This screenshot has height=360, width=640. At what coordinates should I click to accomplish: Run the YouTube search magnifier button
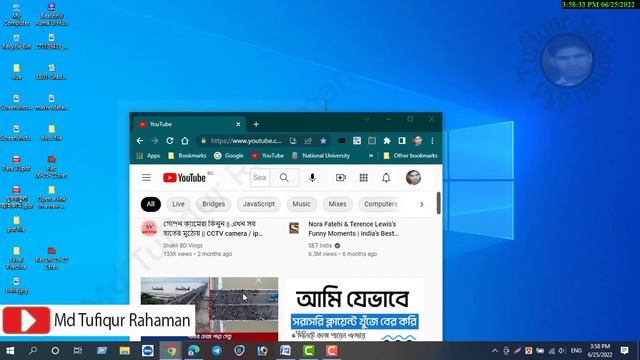pos(284,178)
